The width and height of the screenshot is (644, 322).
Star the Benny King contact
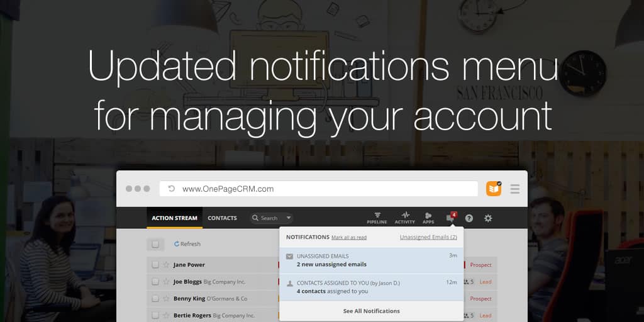point(166,299)
